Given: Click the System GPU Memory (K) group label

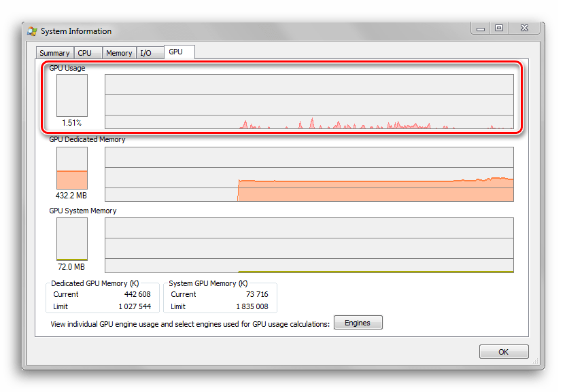Looking at the screenshot, I should (x=208, y=283).
